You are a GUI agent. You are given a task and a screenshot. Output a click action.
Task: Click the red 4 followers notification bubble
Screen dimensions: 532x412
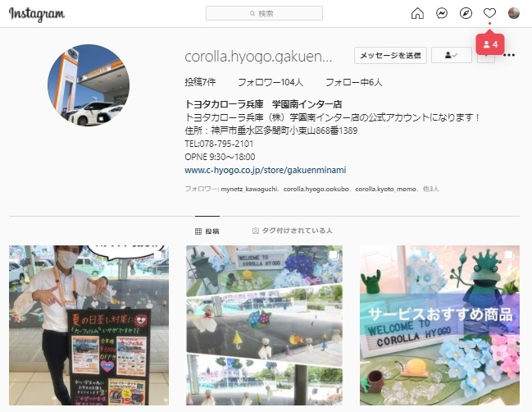coord(489,44)
